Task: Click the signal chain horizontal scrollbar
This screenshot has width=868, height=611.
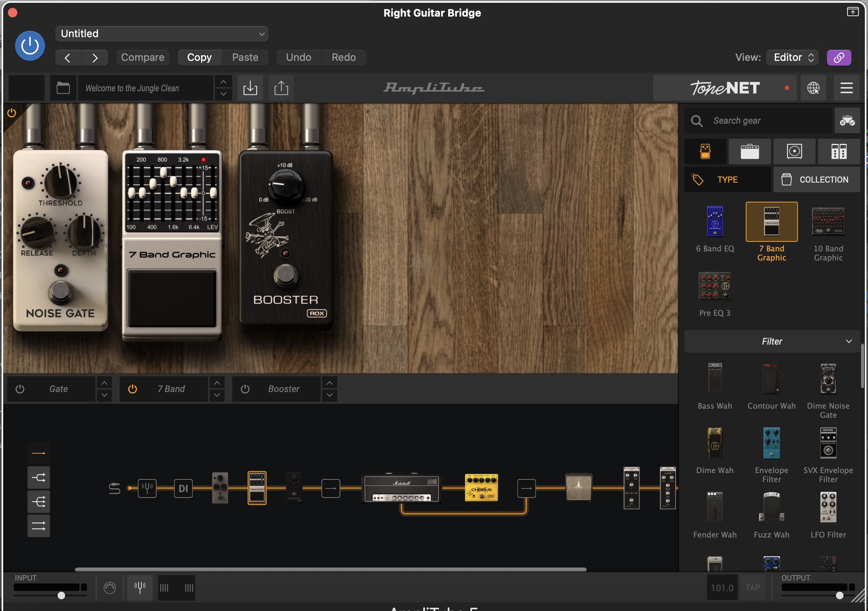Action: [x=331, y=570]
